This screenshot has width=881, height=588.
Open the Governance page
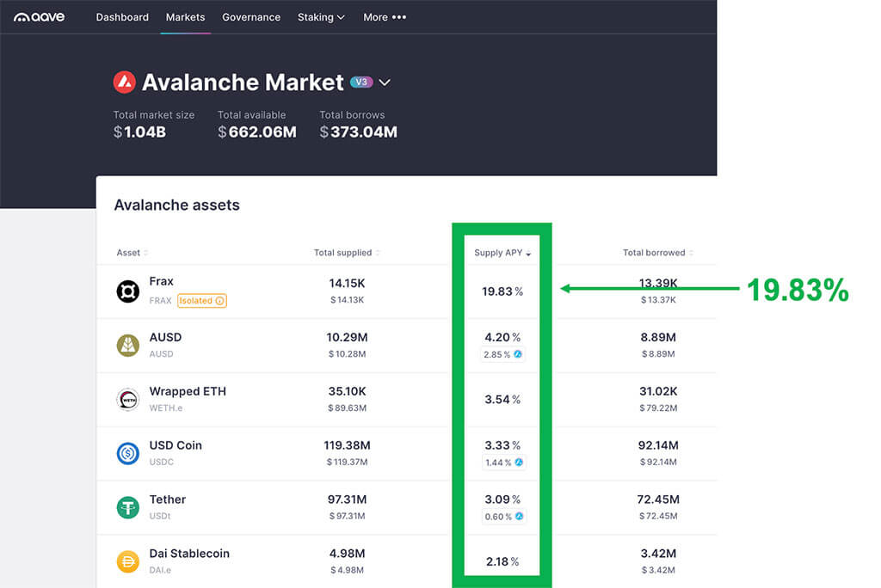click(x=251, y=17)
